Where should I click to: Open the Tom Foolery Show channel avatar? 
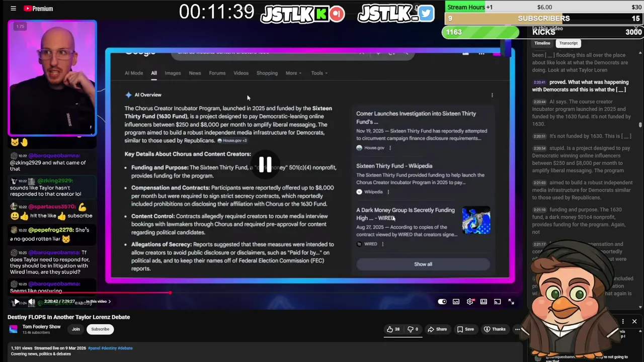point(14,329)
